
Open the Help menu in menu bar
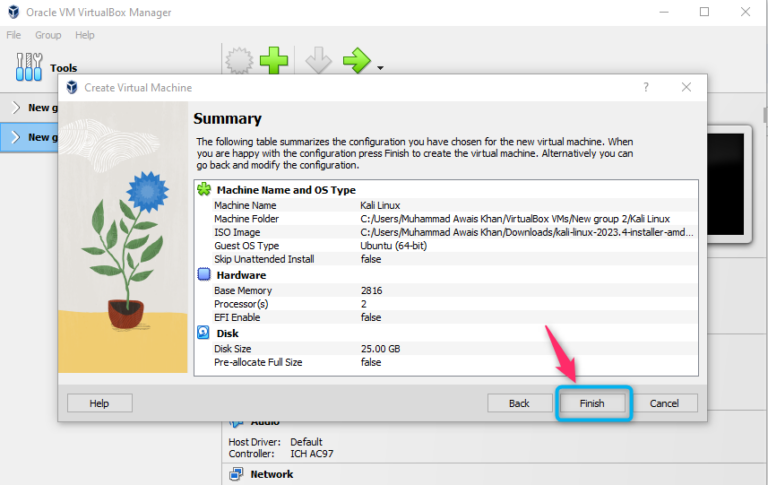point(85,35)
